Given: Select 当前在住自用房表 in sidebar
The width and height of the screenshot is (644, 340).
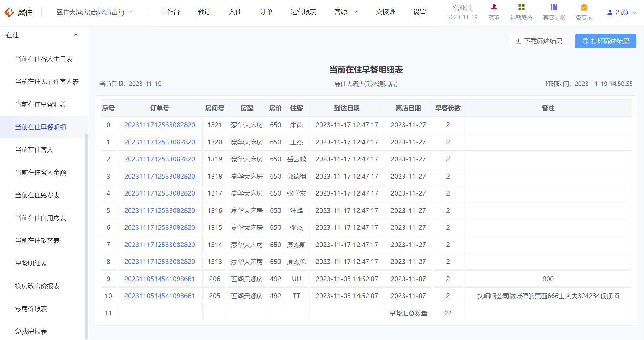Looking at the screenshot, I should coord(44,218).
